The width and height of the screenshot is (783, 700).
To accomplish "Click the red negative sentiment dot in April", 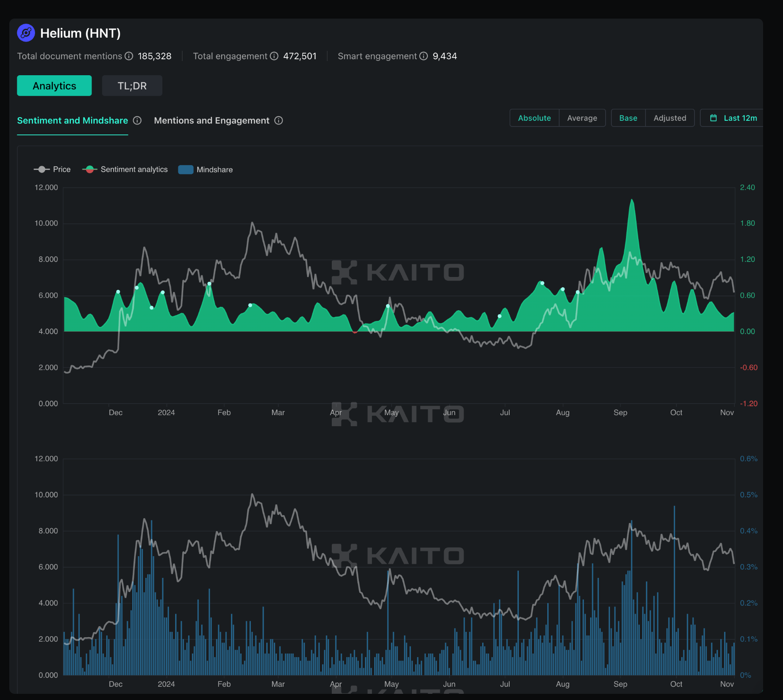I will (355, 332).
